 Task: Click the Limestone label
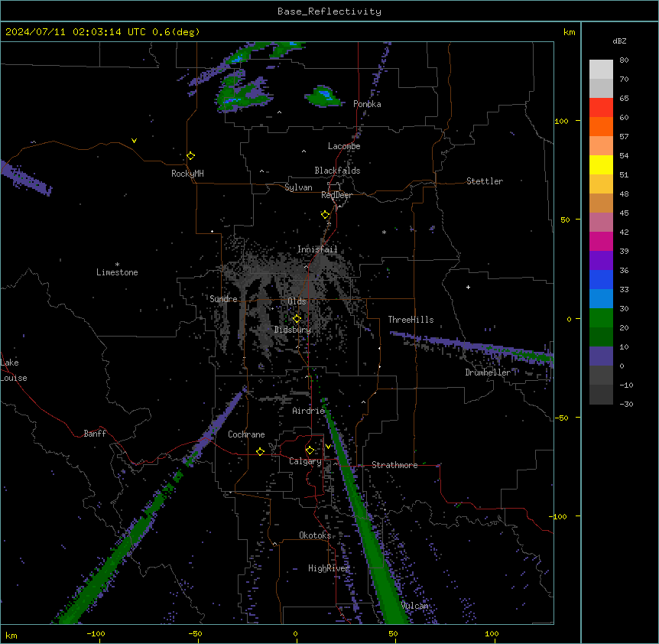117,272
